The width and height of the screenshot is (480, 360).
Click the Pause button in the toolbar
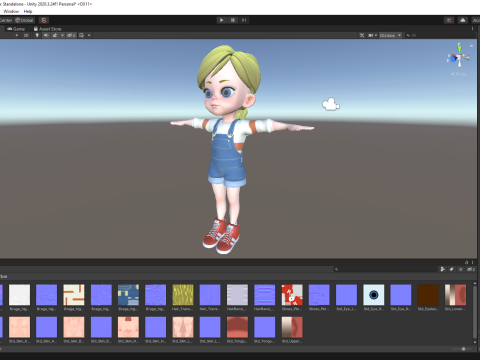233,20
